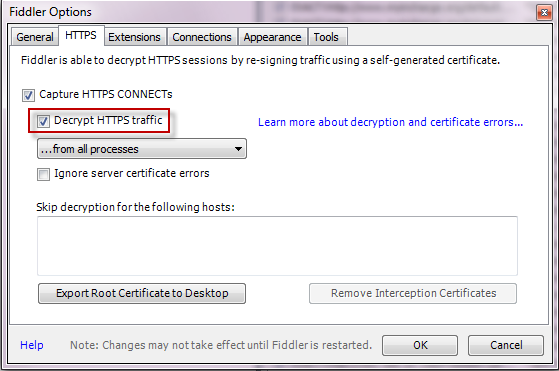The width and height of the screenshot is (559, 371).
Task: Open the Help link
Action: pyautogui.click(x=32, y=345)
